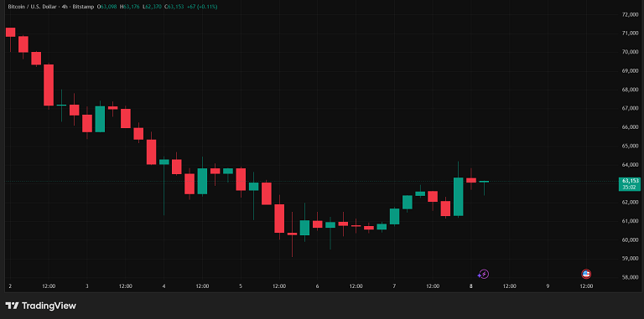This screenshot has width=644, height=319.
Task: Click the 70,000 price axis label
Action: [x=630, y=52]
